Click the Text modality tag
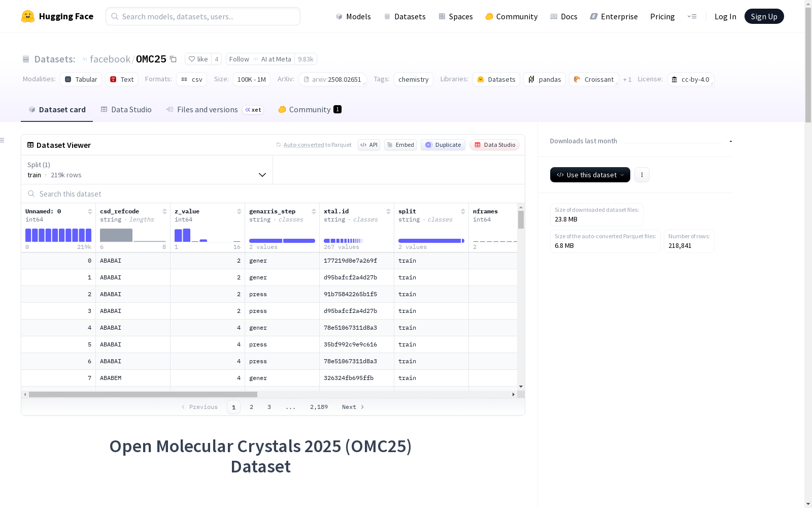The height and width of the screenshot is (508, 812). pyautogui.click(x=122, y=79)
